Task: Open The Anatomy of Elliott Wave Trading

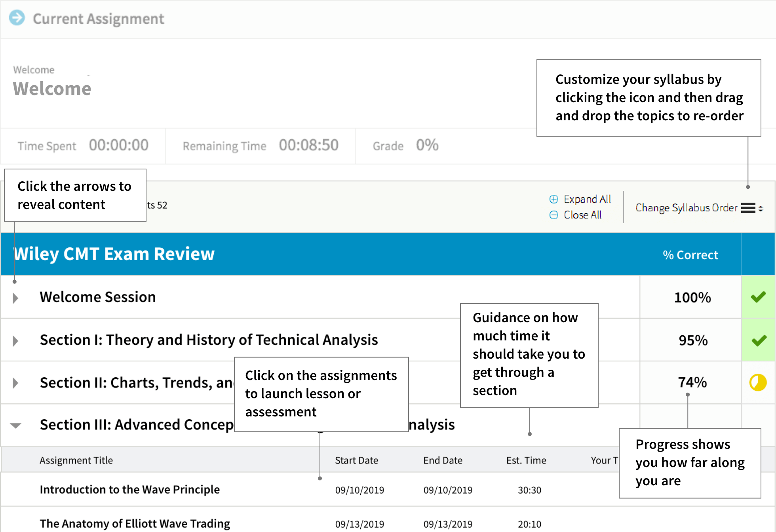Action: [135, 524]
